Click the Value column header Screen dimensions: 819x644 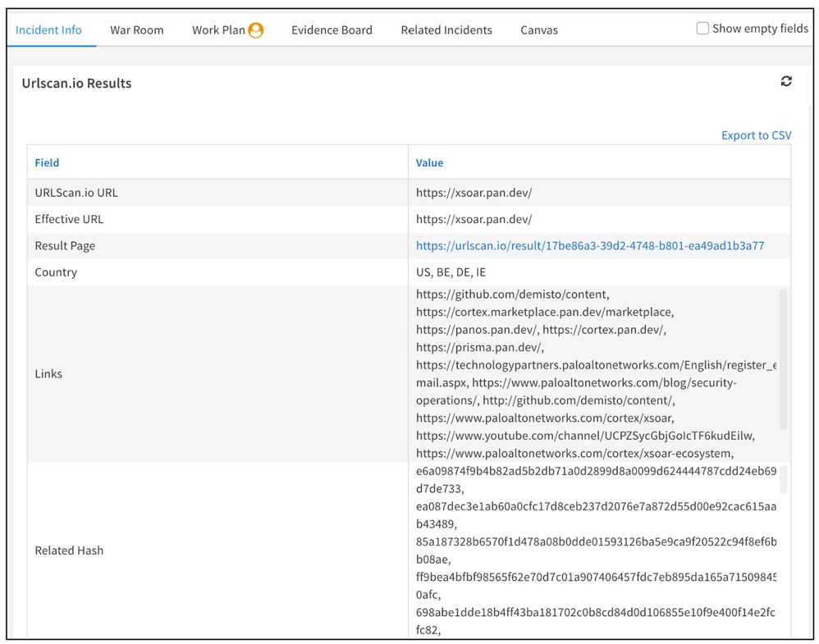coord(429,162)
